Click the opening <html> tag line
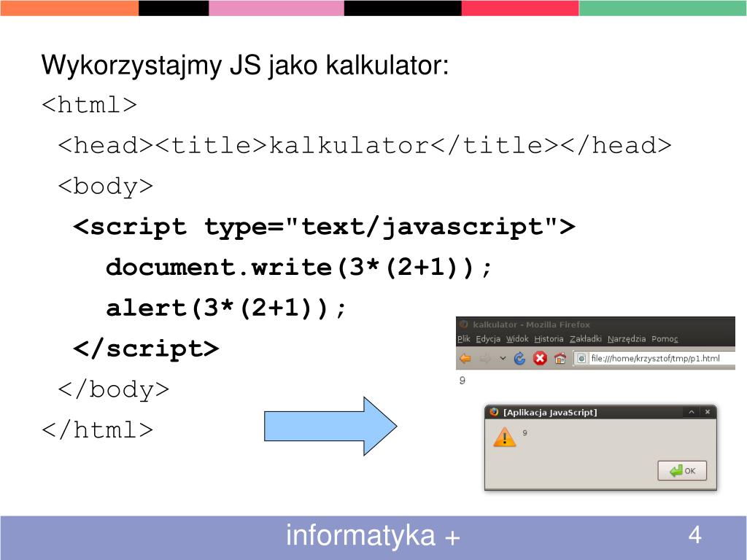Viewport: 747px width, 560px height. coord(89,105)
